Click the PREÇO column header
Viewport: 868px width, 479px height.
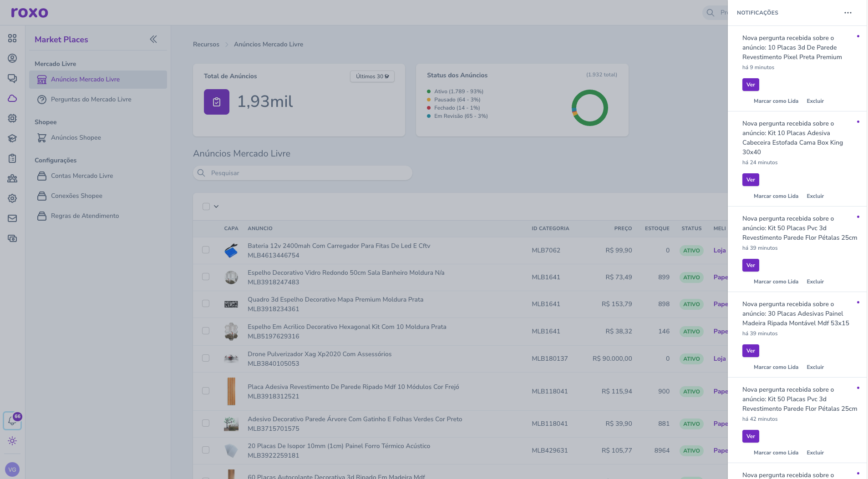tap(623, 228)
